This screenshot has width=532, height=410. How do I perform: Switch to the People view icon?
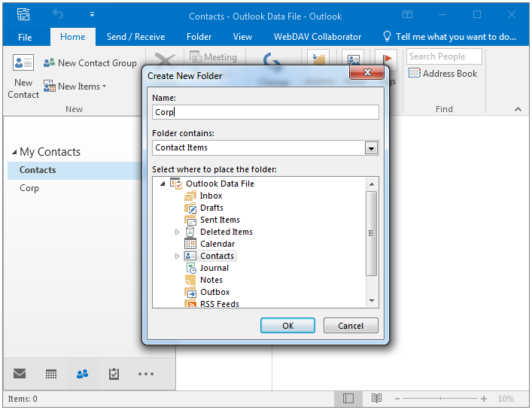pyautogui.click(x=83, y=374)
